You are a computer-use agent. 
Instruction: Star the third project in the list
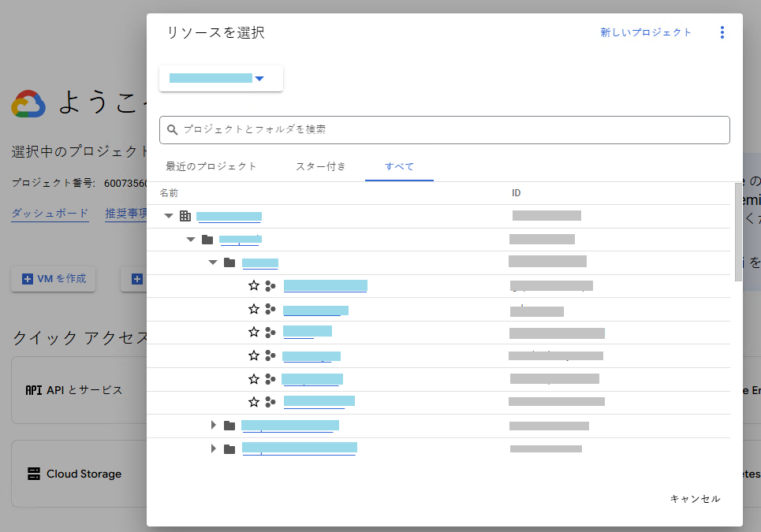tap(254, 332)
